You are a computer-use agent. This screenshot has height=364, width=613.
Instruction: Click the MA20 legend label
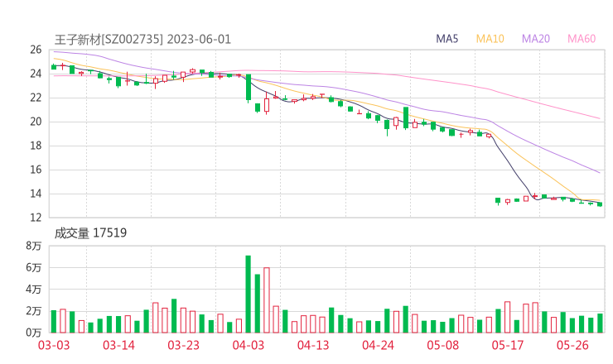536,39
